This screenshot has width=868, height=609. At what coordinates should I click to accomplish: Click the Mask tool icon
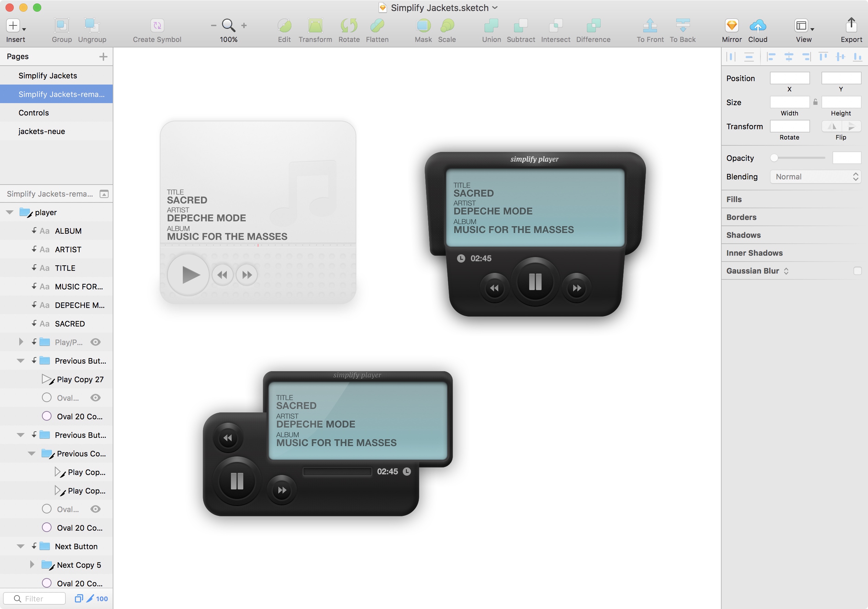(423, 26)
